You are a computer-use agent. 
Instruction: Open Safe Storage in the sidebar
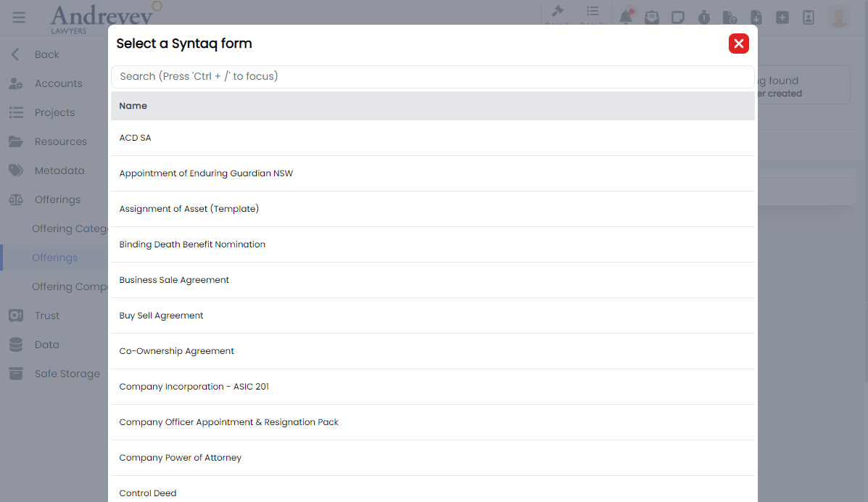(67, 374)
